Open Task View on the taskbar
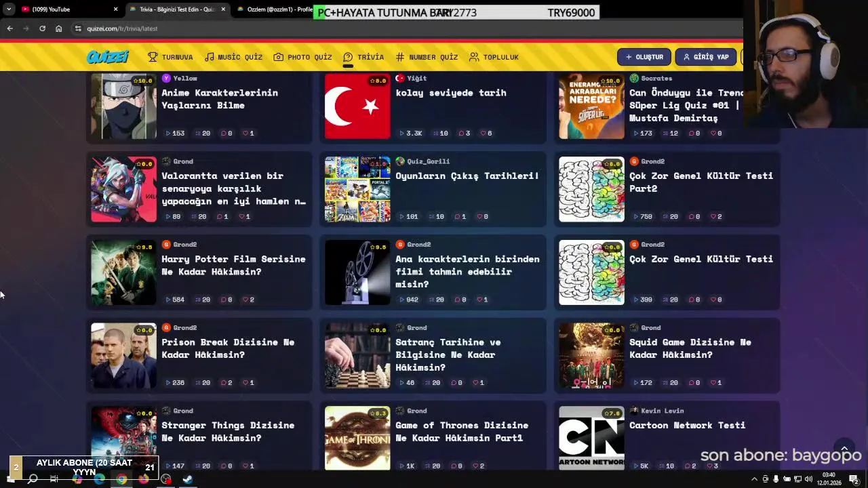The image size is (868, 488). pyautogui.click(x=54, y=479)
